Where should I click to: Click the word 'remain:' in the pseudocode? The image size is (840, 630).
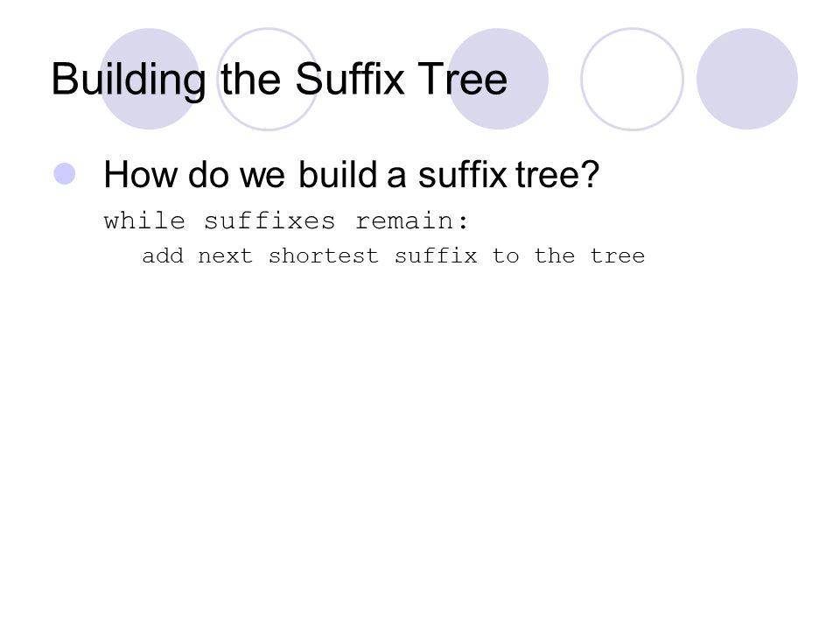pyautogui.click(x=412, y=220)
